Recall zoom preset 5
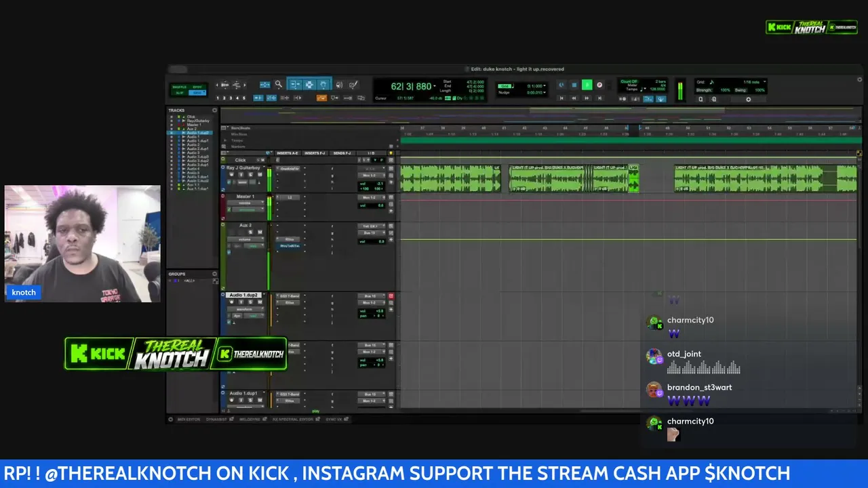This screenshot has height=488, width=868. point(244,98)
